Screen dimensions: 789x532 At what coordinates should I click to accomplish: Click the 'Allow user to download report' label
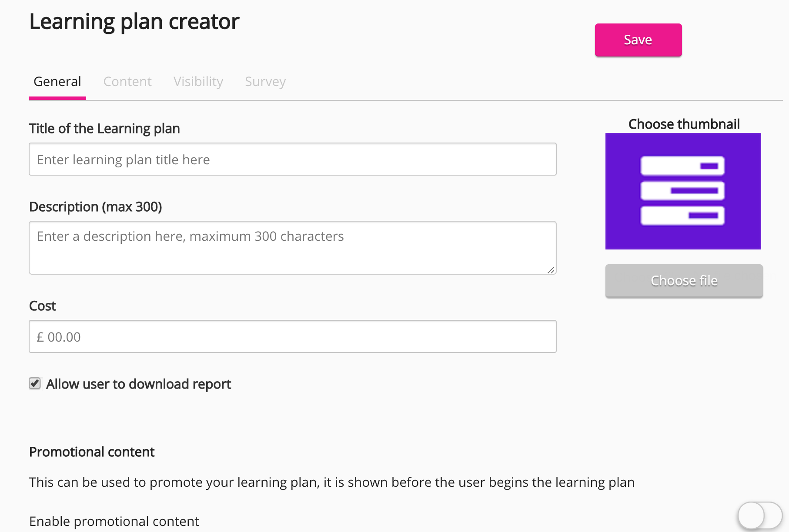[138, 384]
